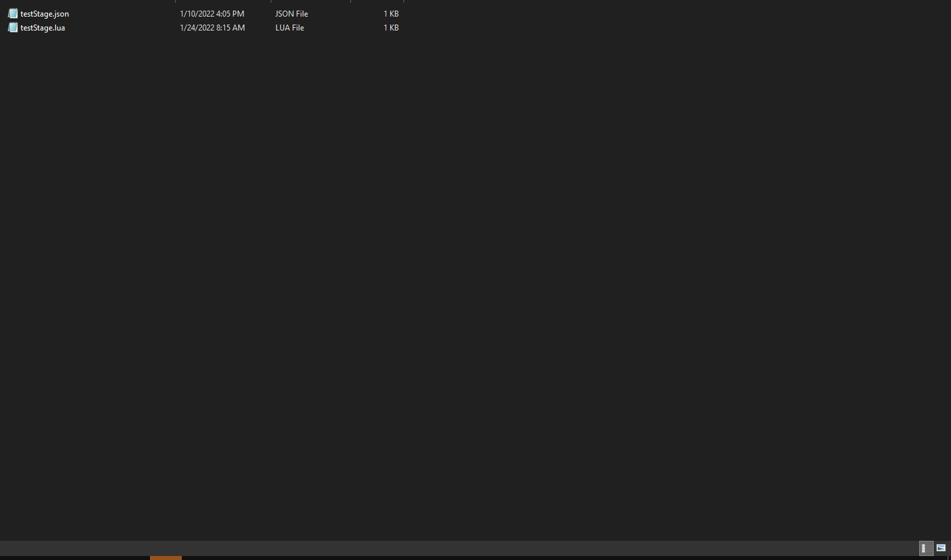Image resolution: width=951 pixels, height=560 pixels.
Task: Click divider between name and date columns
Action: [x=175, y=1]
